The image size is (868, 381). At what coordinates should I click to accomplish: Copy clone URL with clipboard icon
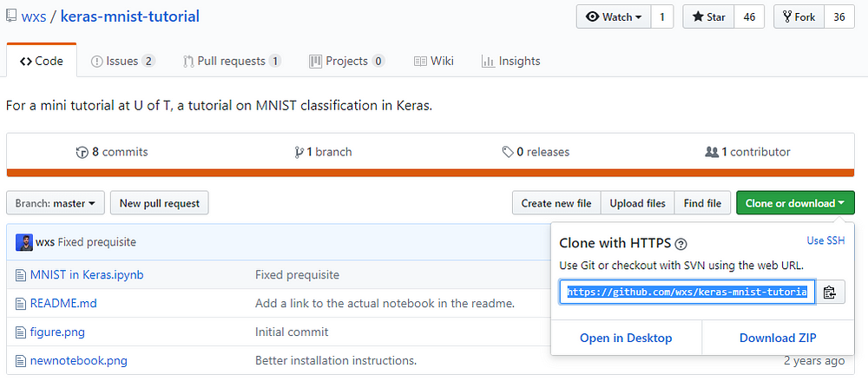(829, 292)
